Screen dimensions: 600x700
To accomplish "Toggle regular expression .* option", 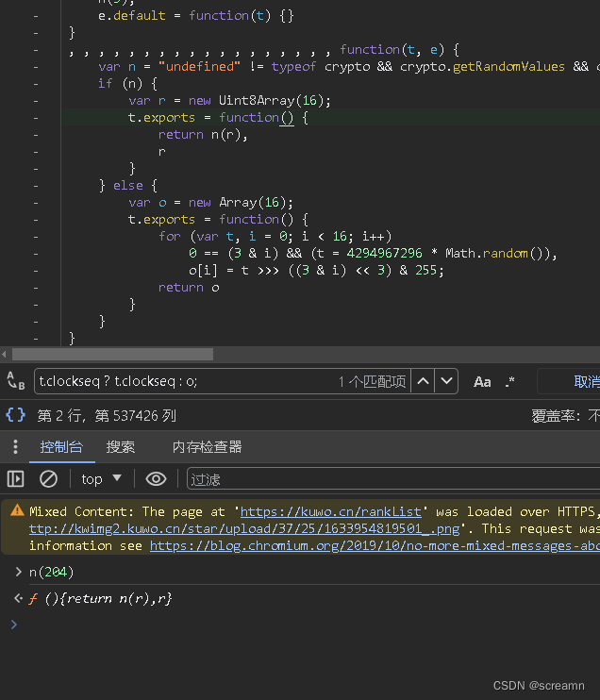I will point(509,382).
